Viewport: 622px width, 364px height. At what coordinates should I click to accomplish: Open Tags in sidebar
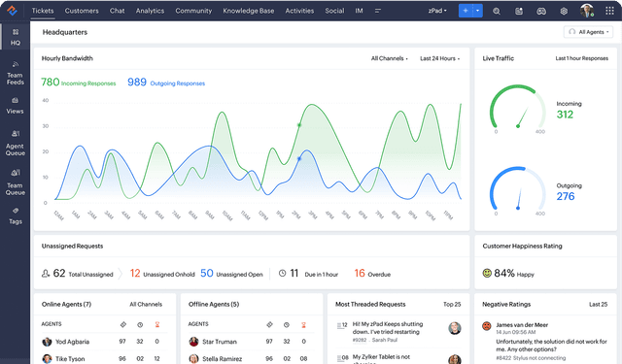coord(16,216)
